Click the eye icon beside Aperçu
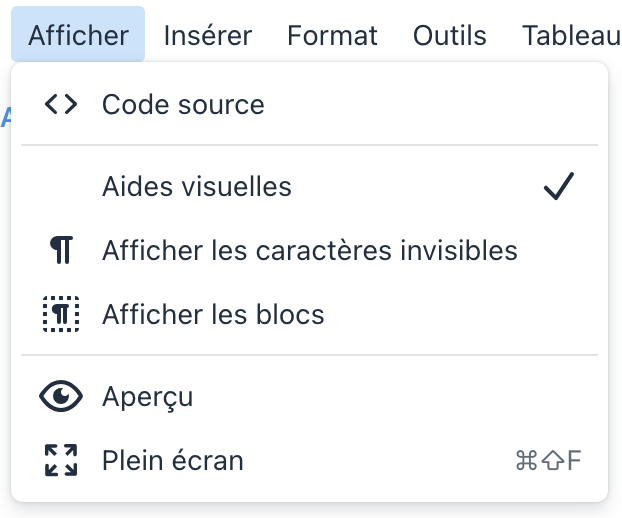The image size is (622, 518). [61, 397]
